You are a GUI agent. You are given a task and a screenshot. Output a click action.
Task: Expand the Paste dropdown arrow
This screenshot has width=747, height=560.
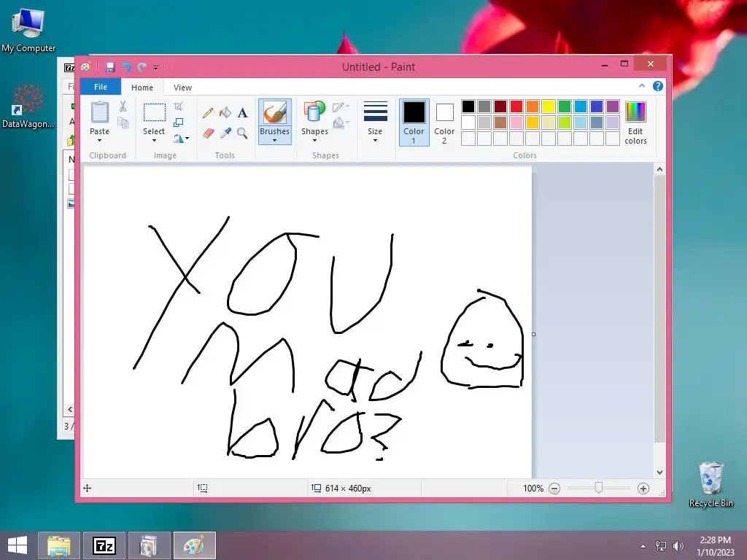[x=99, y=141]
